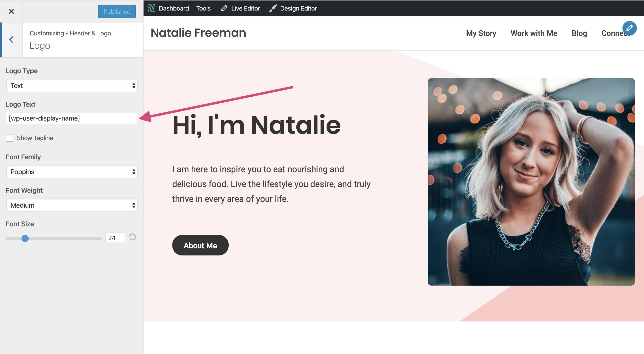Click the Logo Text input field
Image resolution: width=644 pixels, height=354 pixels.
[x=72, y=118]
